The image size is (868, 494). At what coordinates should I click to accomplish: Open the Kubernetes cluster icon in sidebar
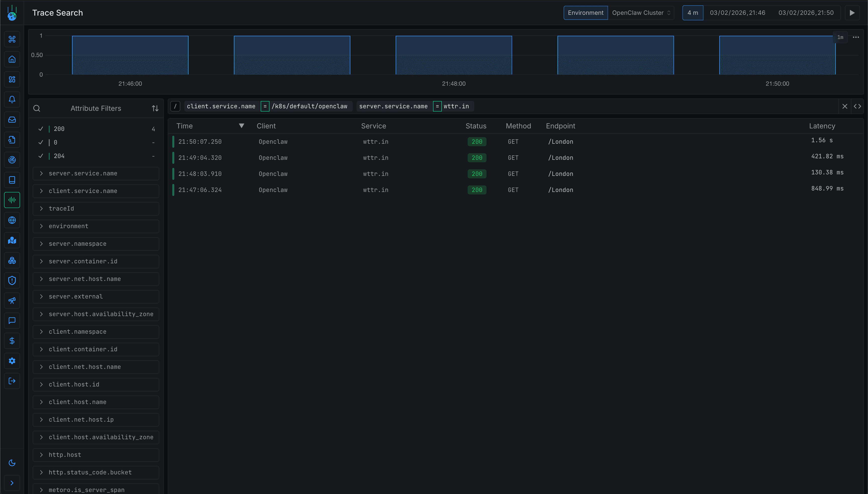pyautogui.click(x=12, y=260)
